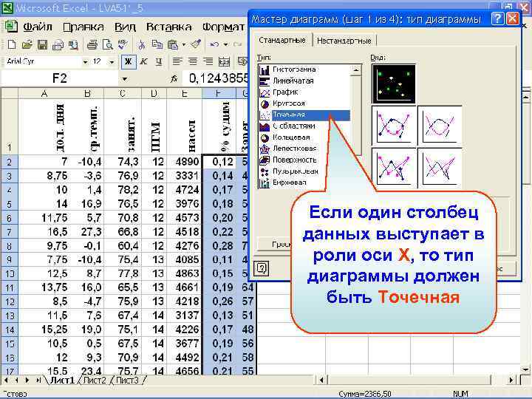Select the Лист2 sheet tab
The height and width of the screenshot is (399, 532).
[x=95, y=381]
